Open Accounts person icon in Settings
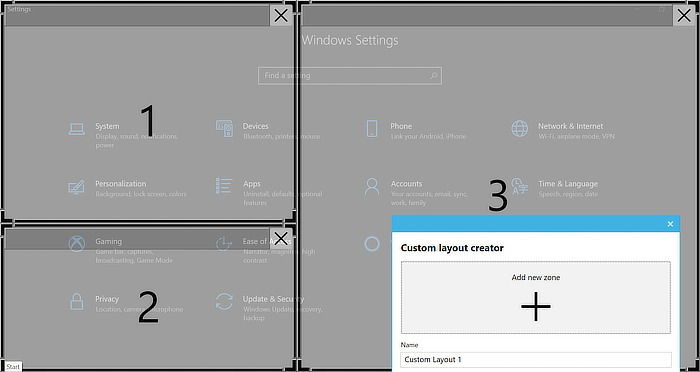Screen dimensions: 700x372 pos(372,186)
